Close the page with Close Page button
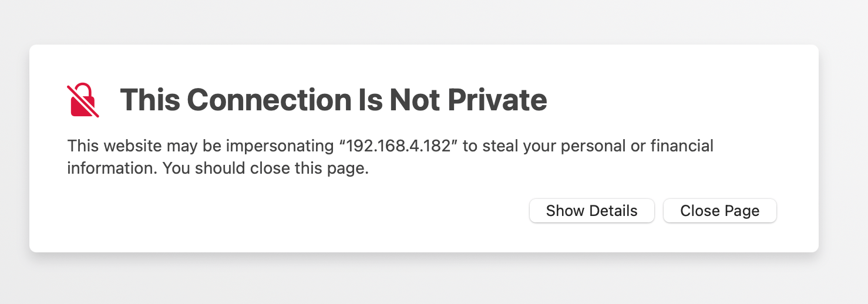 (x=719, y=211)
